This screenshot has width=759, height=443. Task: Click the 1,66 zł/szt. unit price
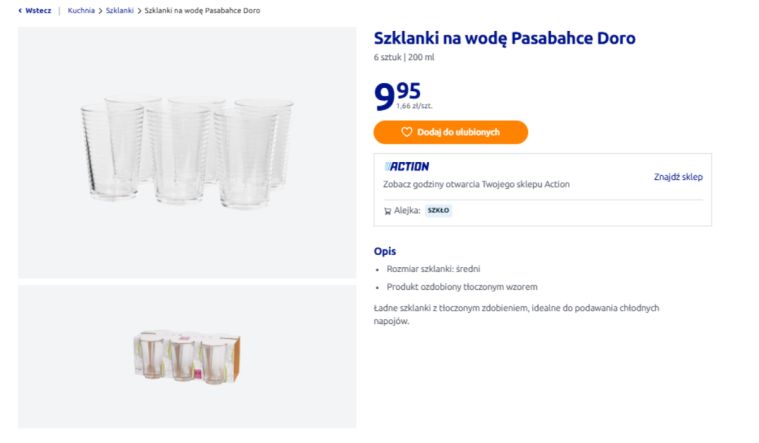(x=414, y=105)
